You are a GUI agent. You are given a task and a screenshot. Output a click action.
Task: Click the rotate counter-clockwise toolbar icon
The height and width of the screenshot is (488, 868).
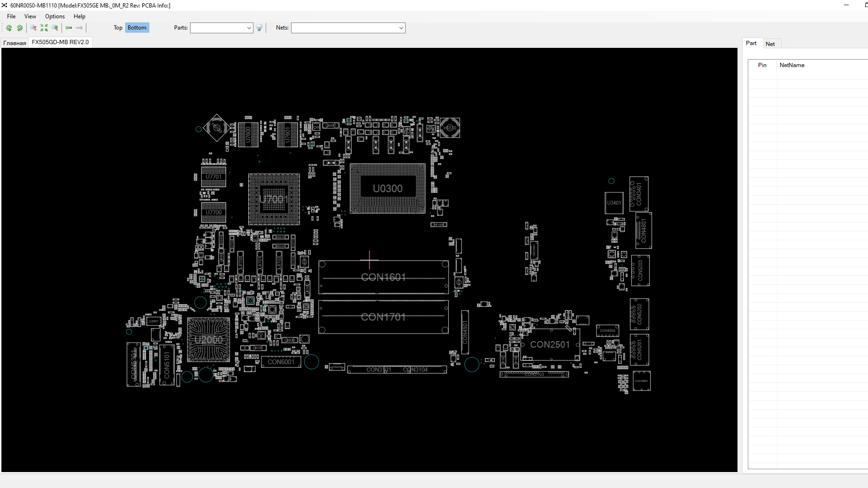tap(9, 28)
